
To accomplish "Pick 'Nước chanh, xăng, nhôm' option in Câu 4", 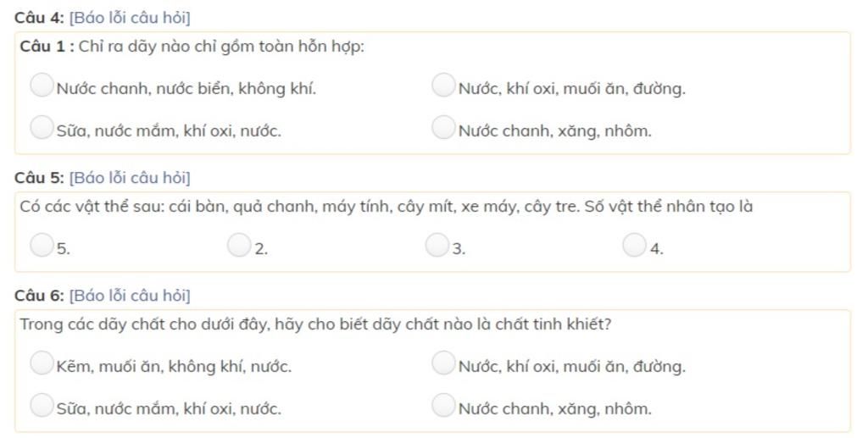I will point(443,128).
